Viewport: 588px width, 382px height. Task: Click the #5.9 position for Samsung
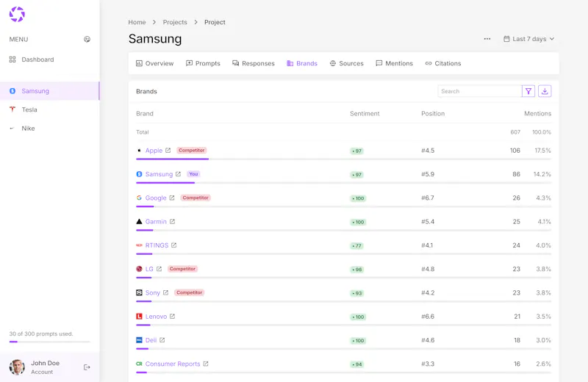click(428, 174)
